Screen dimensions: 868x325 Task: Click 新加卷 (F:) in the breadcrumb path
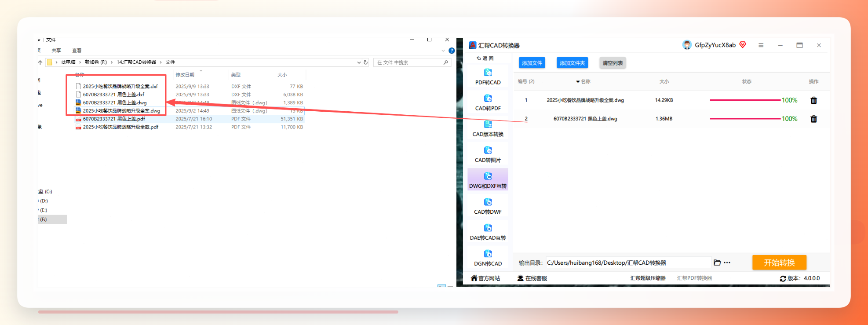point(96,62)
